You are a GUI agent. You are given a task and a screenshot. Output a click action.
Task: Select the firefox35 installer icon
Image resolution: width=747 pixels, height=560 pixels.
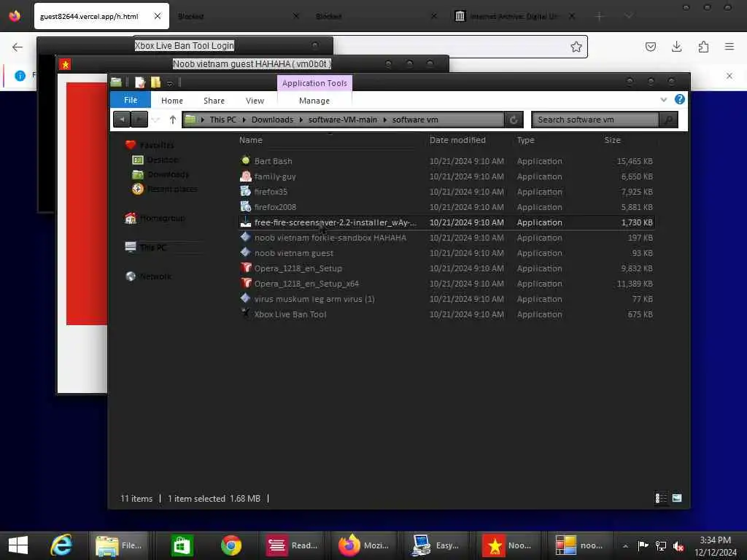point(245,192)
